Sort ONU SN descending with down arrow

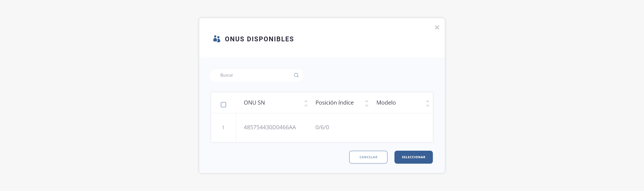click(306, 106)
